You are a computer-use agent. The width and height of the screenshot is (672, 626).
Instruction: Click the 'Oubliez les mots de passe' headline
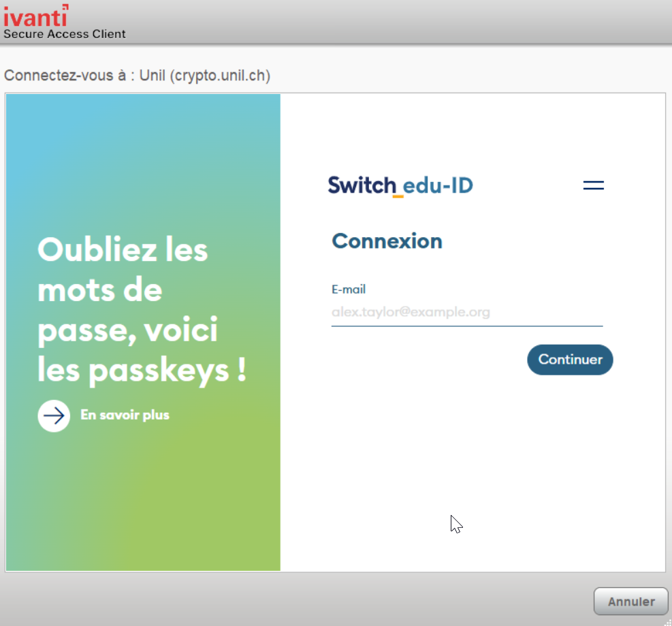pos(123,251)
